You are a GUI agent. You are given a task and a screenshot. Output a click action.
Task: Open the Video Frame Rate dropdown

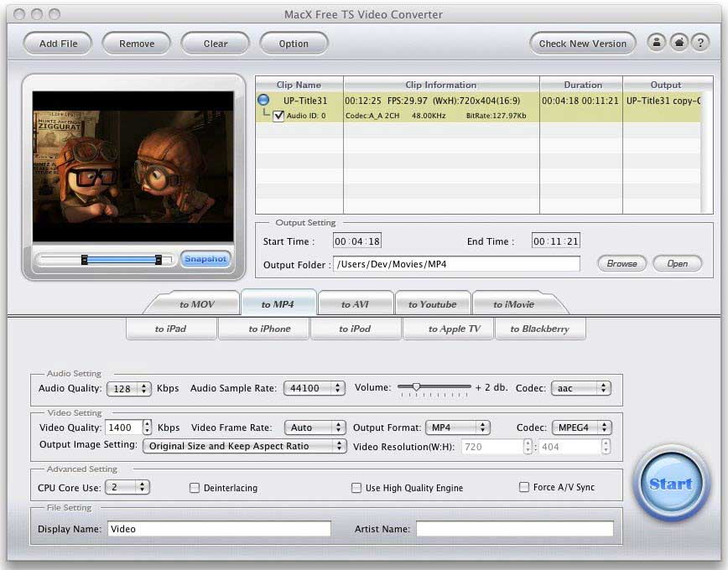(x=315, y=427)
